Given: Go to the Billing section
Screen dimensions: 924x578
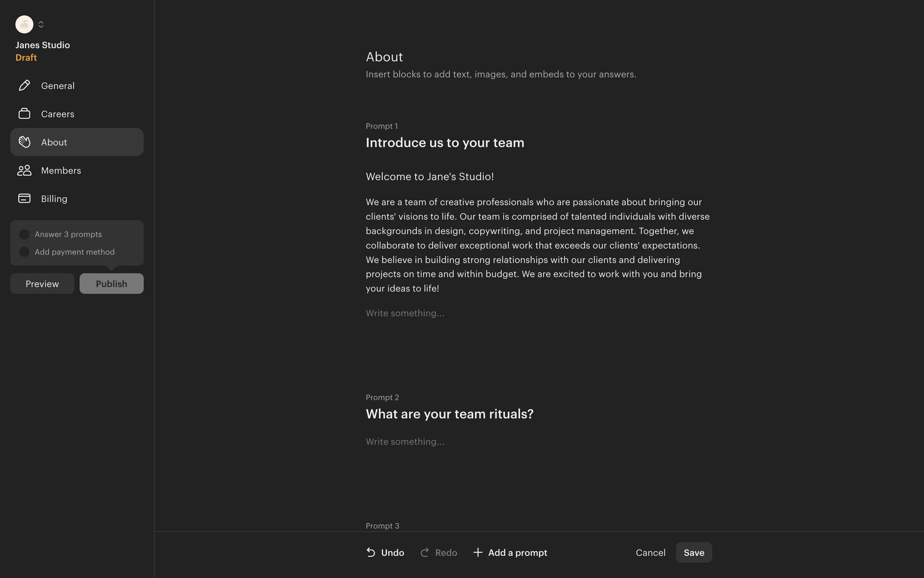Looking at the screenshot, I should coord(54,198).
